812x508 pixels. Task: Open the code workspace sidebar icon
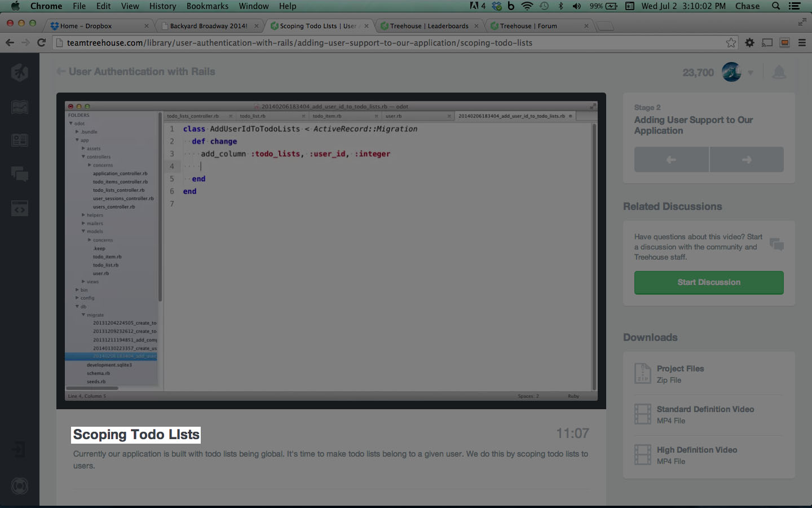click(20, 209)
